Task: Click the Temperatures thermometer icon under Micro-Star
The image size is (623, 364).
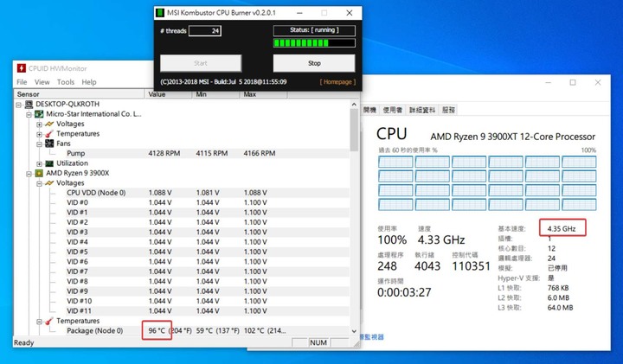Action: point(49,134)
